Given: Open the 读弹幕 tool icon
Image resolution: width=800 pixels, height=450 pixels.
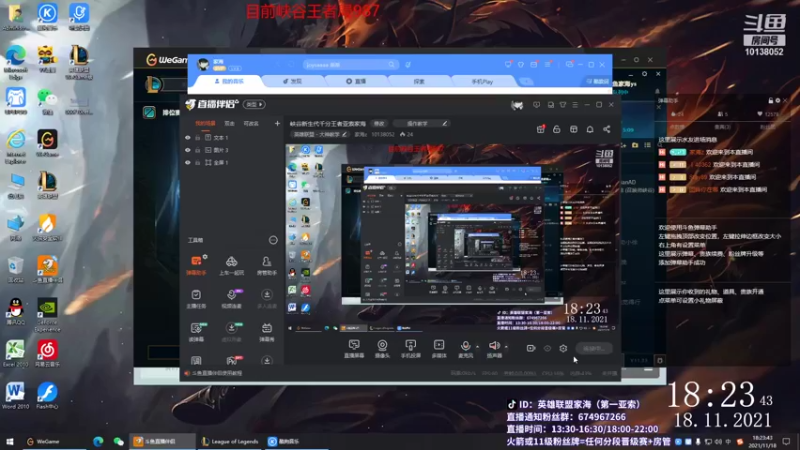Looking at the screenshot, I should pos(196,332).
